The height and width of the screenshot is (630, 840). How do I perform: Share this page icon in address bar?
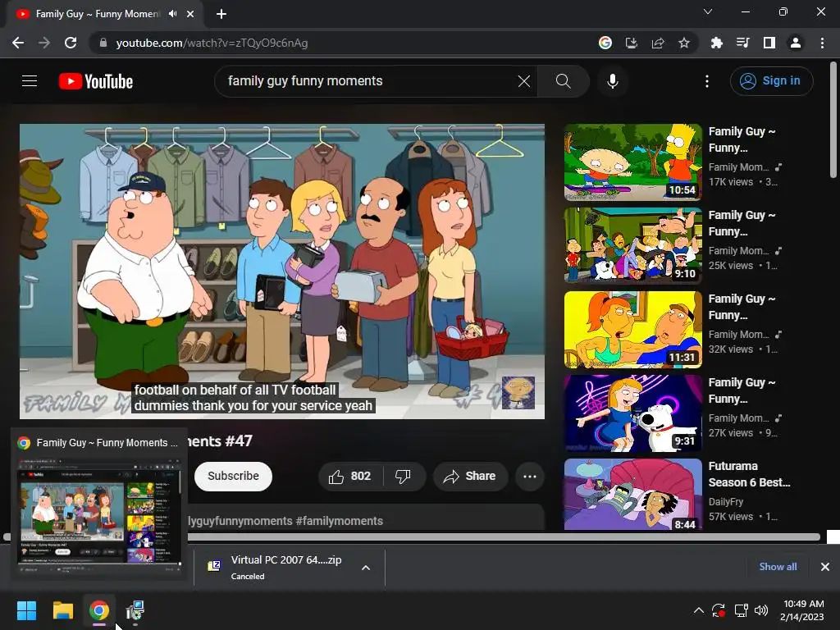pyautogui.click(x=658, y=43)
